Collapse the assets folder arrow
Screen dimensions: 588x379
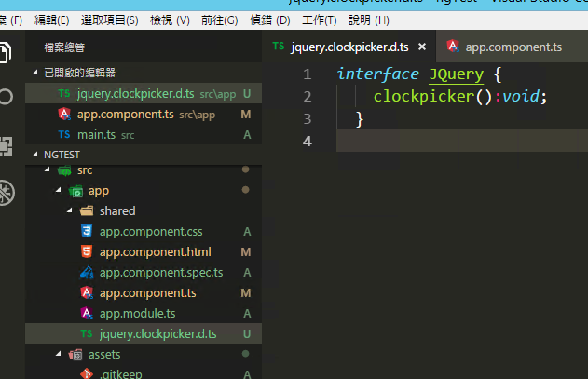point(58,354)
